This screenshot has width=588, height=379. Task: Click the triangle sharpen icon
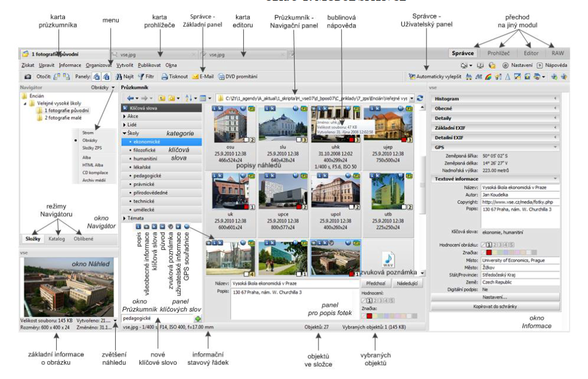click(507, 76)
